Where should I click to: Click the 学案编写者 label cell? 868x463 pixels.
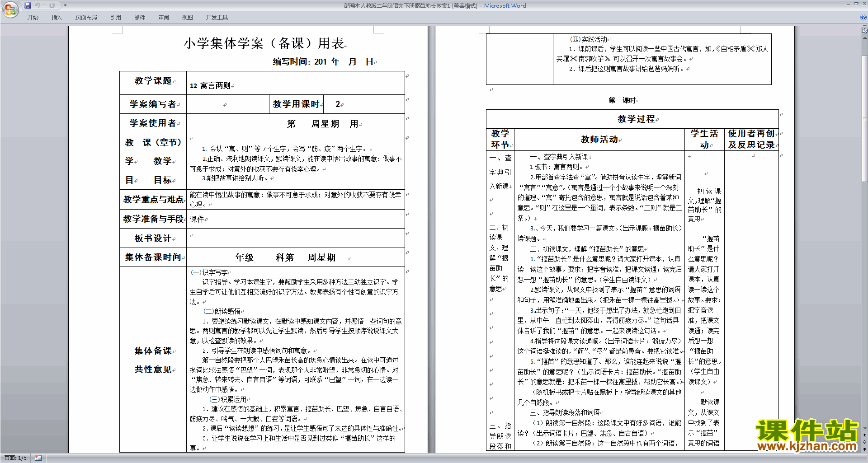click(153, 104)
